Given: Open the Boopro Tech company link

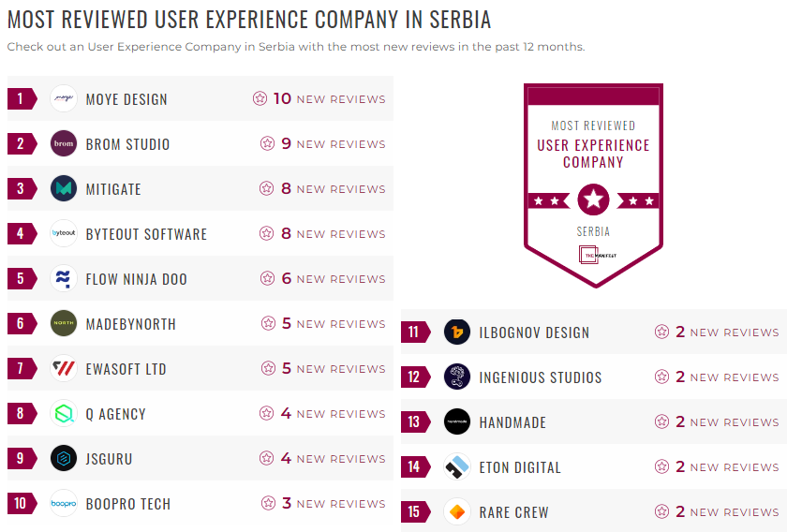Looking at the screenshot, I should click(128, 504).
